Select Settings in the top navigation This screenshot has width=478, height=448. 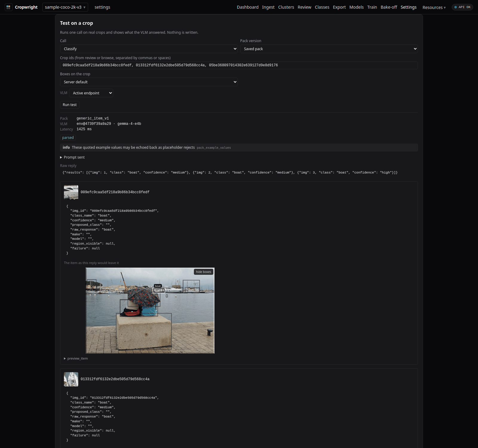(408, 7)
